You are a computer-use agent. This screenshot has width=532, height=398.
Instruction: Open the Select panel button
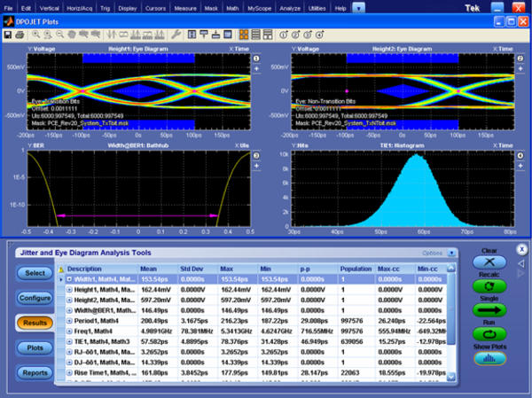point(34,273)
